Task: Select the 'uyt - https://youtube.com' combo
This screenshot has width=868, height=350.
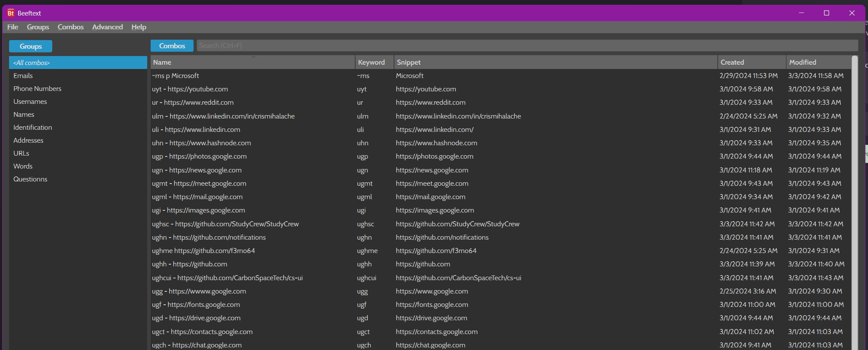Action: pos(190,89)
